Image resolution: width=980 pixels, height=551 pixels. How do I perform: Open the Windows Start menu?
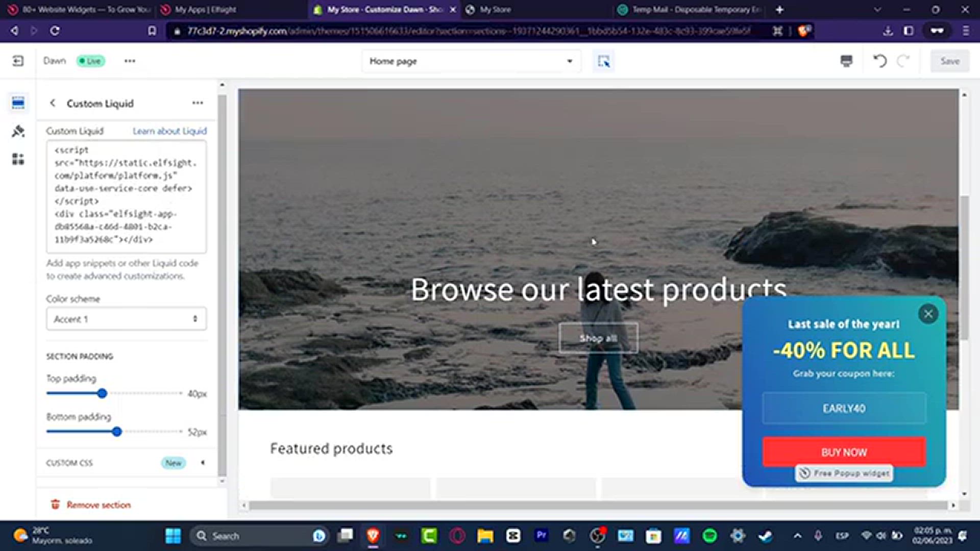coord(173,536)
